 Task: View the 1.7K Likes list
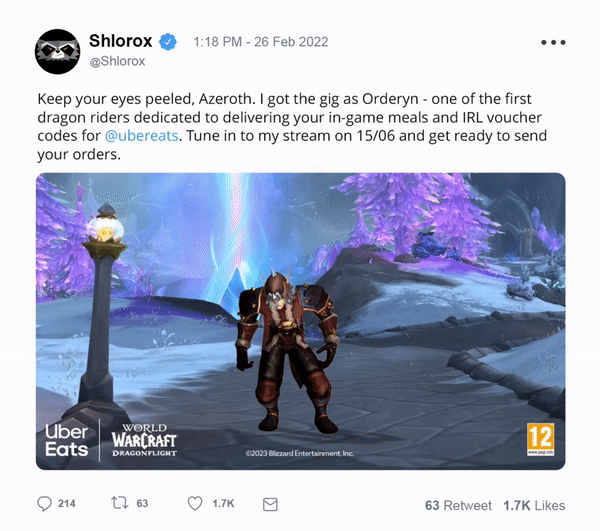click(x=534, y=505)
